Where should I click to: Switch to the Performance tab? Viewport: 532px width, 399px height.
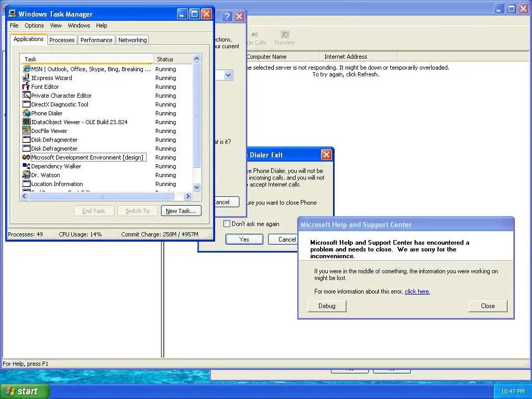click(x=96, y=40)
